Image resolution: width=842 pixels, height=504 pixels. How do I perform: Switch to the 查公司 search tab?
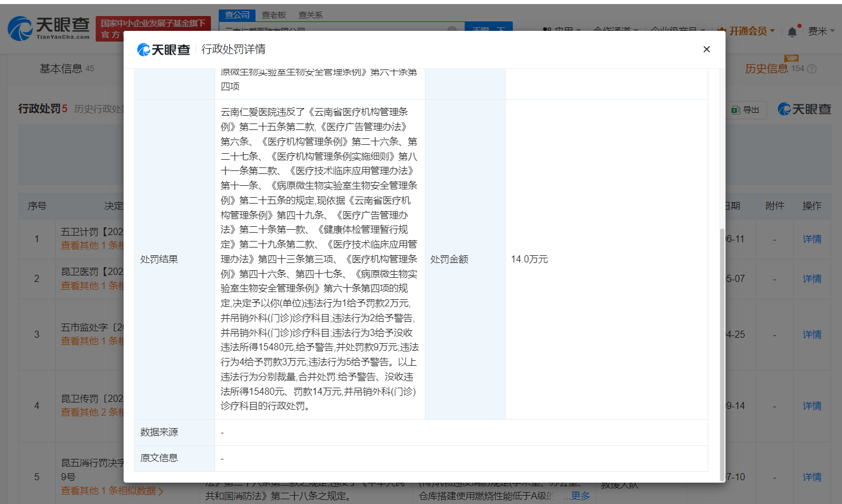point(237,15)
